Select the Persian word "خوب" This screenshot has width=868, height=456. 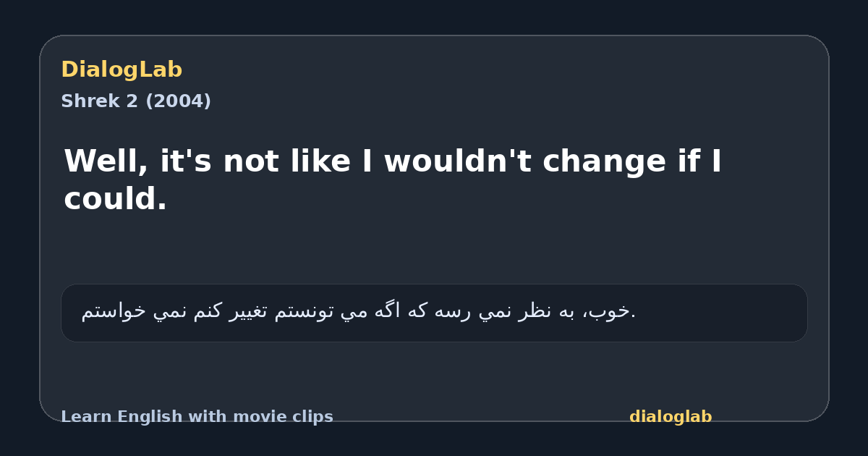click(613, 312)
